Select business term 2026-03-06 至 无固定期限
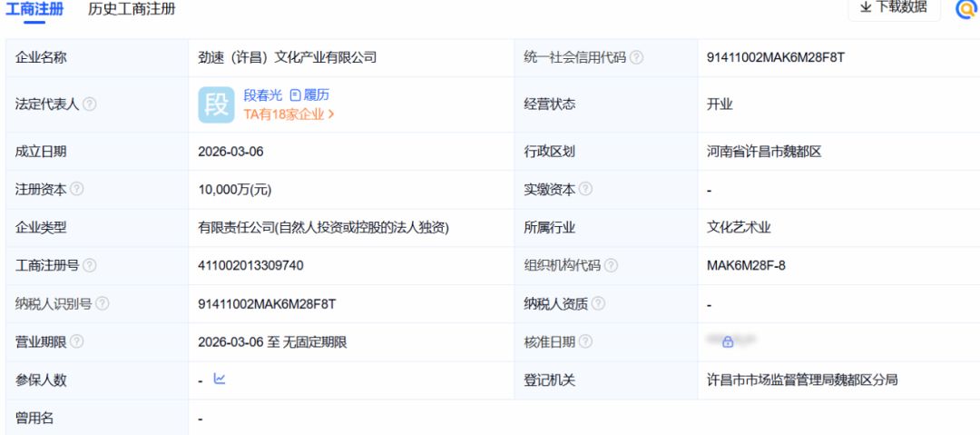 pos(272,341)
